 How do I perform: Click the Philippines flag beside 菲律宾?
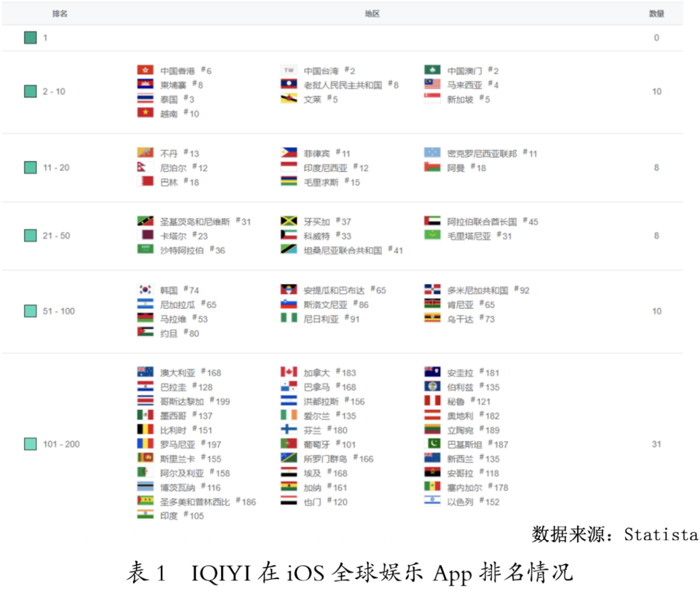pos(289,153)
